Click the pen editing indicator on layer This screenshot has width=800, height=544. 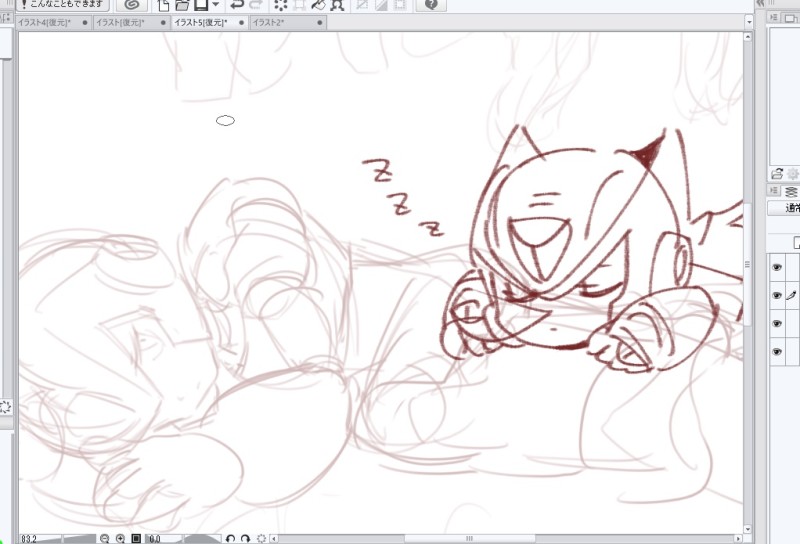[x=791, y=295]
